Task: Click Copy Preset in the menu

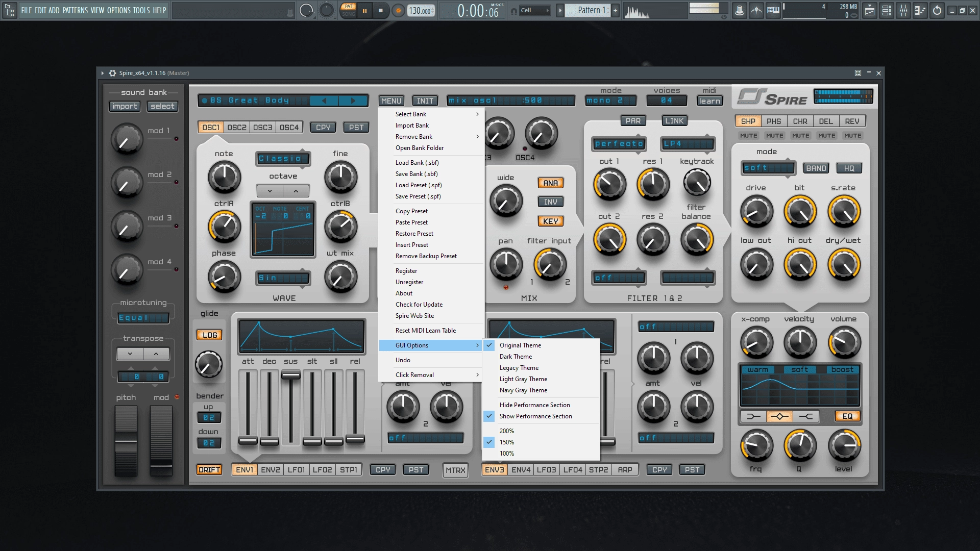Action: 431,211
